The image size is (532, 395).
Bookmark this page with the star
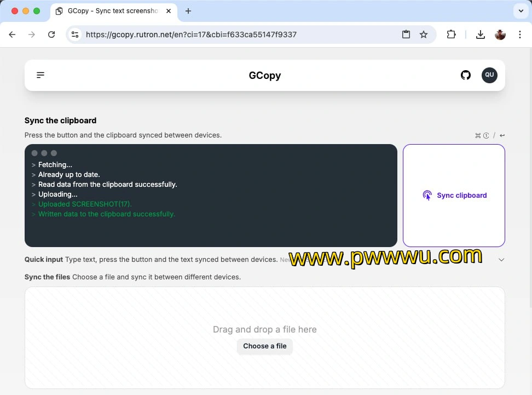[424, 35]
